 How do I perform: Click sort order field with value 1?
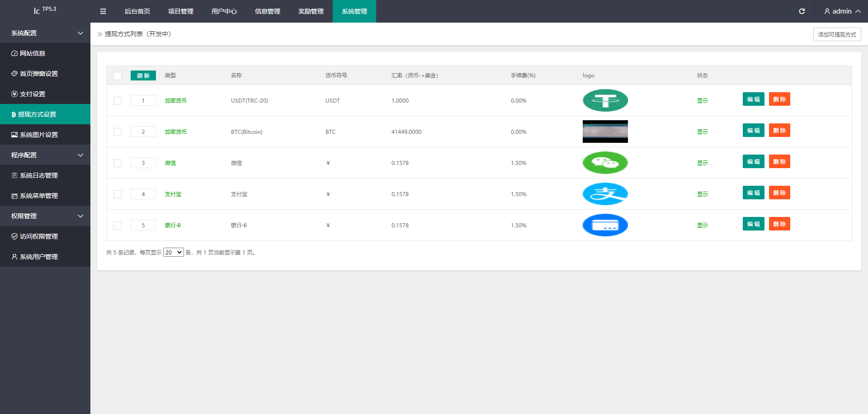pos(143,100)
